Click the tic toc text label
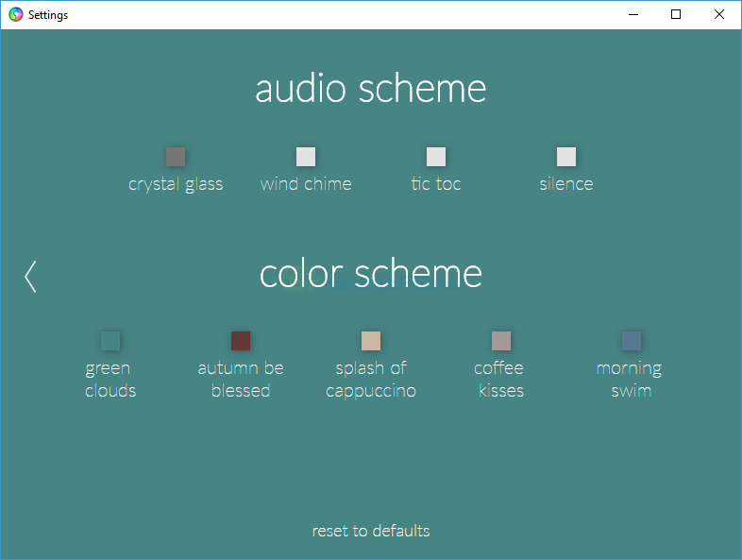The width and height of the screenshot is (742, 560). (436, 184)
